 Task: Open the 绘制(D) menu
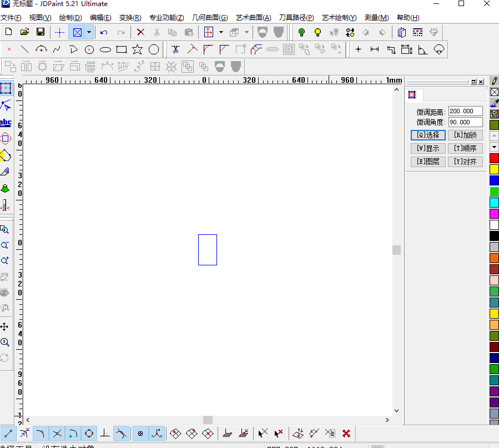pyautogui.click(x=70, y=18)
